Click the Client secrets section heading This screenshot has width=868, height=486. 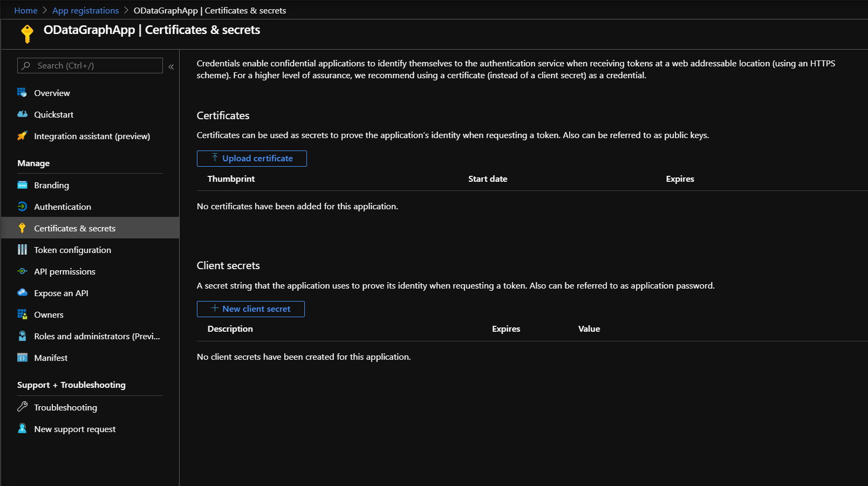[228, 265]
